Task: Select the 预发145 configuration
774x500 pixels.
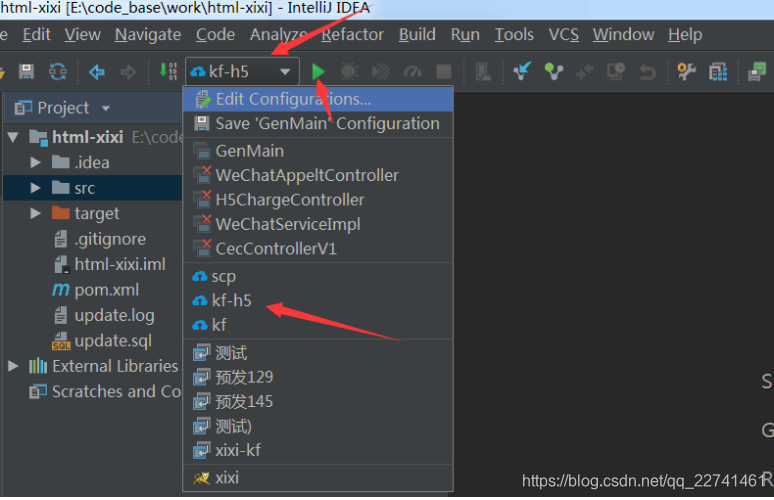Action: pos(318,402)
